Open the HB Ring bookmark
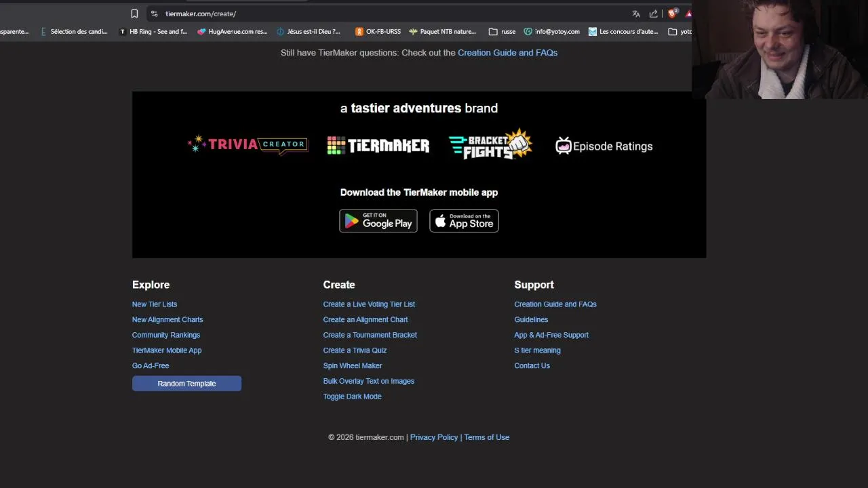 153,32
